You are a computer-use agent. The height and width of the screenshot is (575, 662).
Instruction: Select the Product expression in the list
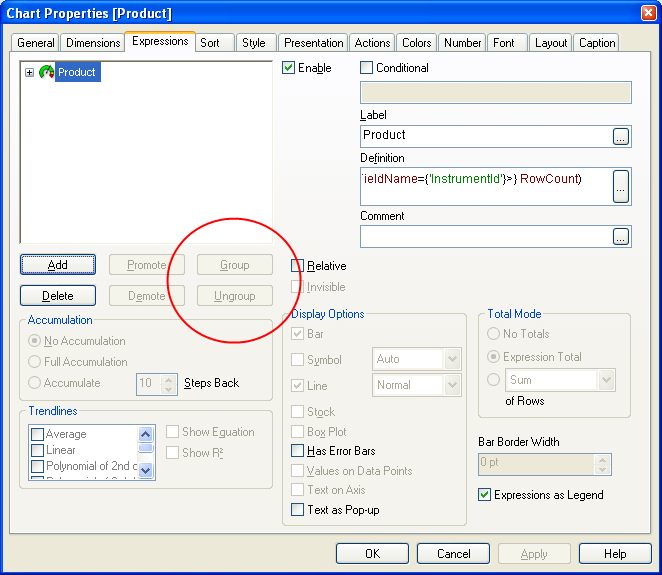[77, 72]
